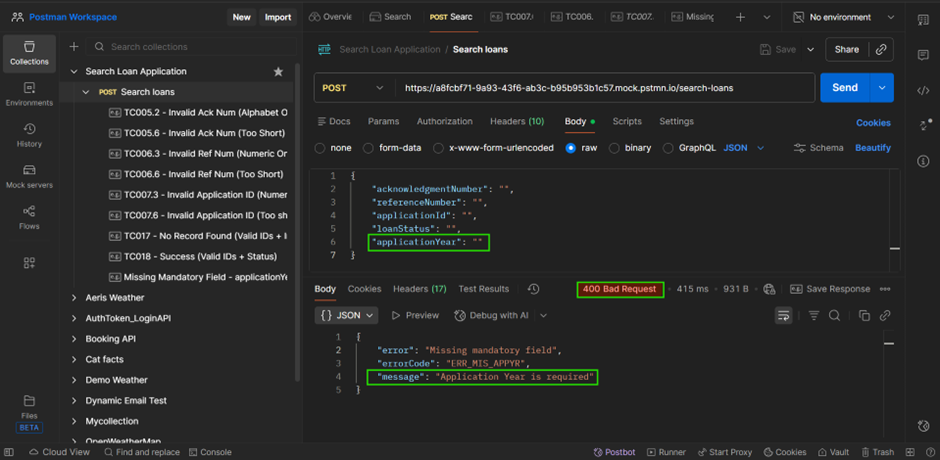Open the comments icon in the right sidebar
Image resolution: width=940 pixels, height=460 pixels.
pyautogui.click(x=923, y=55)
